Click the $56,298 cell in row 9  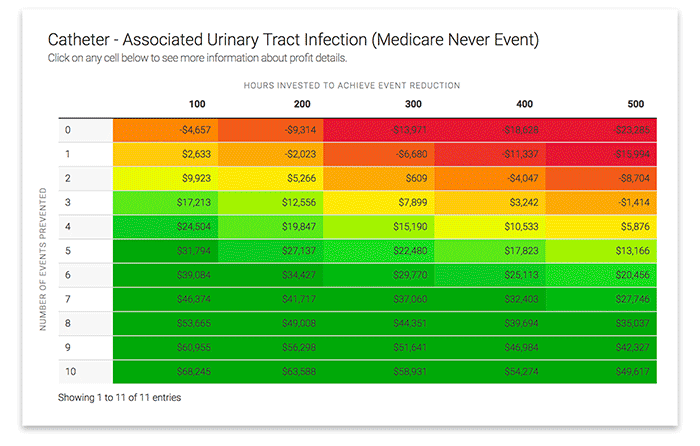coord(271,347)
